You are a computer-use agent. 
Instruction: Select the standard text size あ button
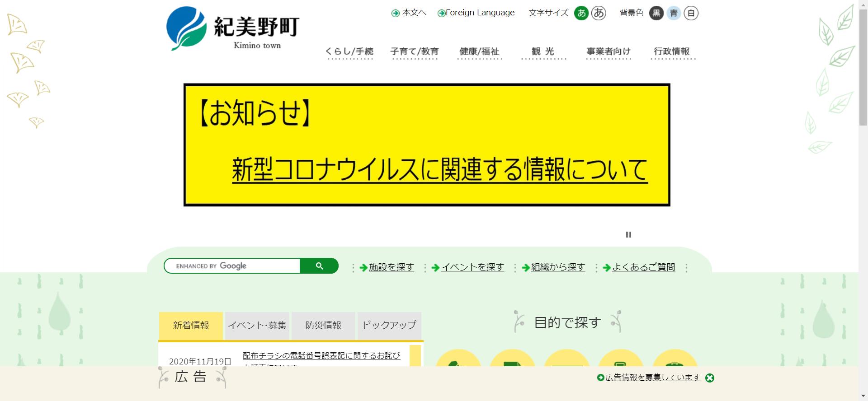(x=581, y=13)
